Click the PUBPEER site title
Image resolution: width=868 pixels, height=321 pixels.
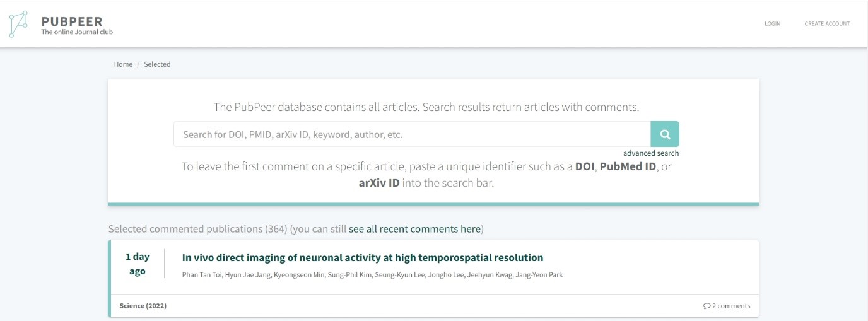point(71,21)
